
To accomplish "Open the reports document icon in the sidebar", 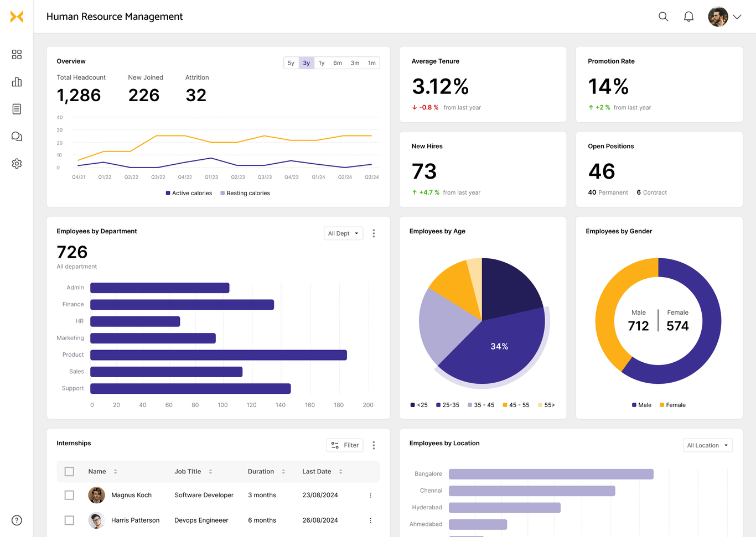I will (x=17, y=108).
